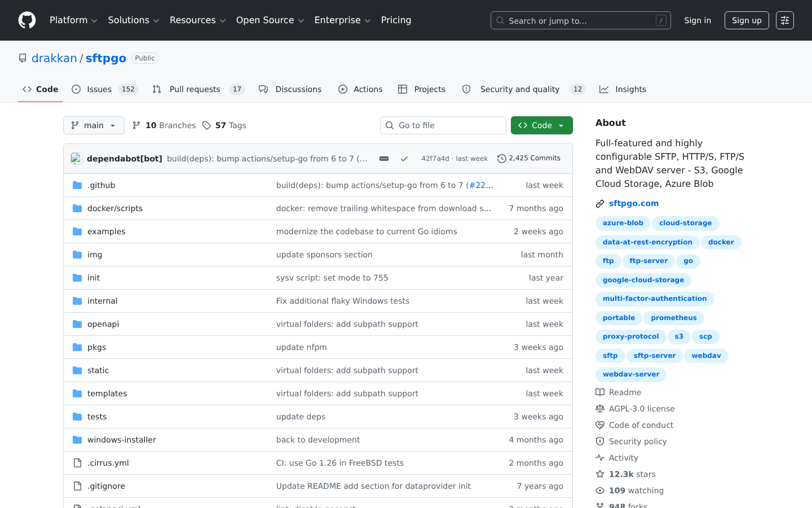Viewport: 812px width, 508px height.
Task: Click the img folder icon
Action: [x=77, y=255]
